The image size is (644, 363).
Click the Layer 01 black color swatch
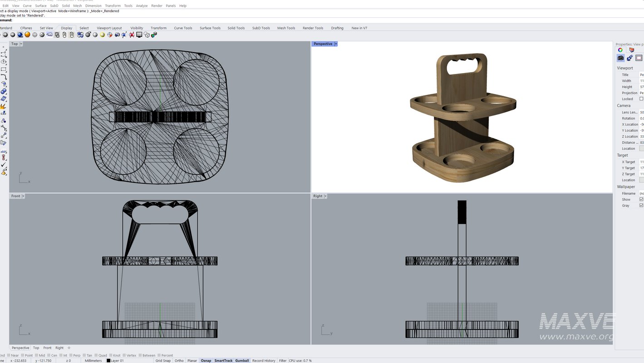click(108, 361)
